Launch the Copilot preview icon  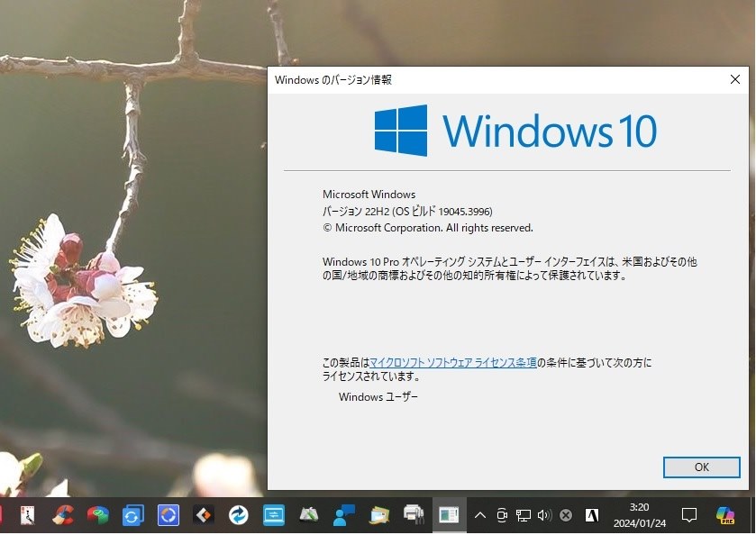(x=725, y=515)
